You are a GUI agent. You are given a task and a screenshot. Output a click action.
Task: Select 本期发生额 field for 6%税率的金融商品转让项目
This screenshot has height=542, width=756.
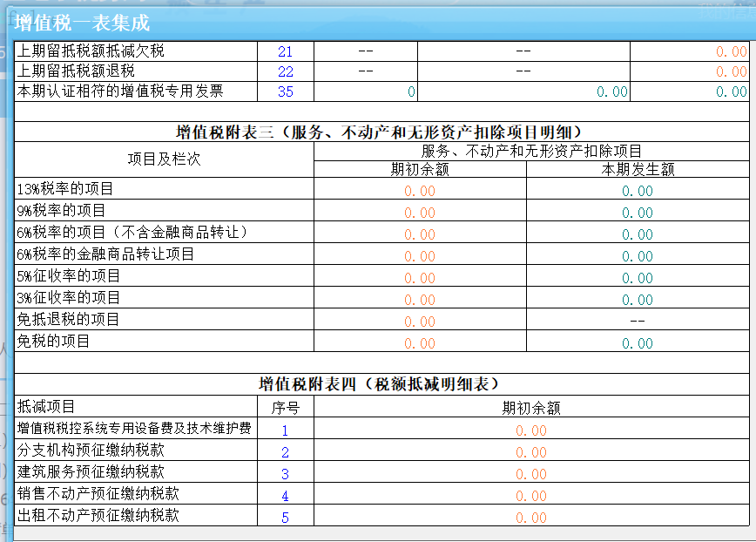coord(637,256)
